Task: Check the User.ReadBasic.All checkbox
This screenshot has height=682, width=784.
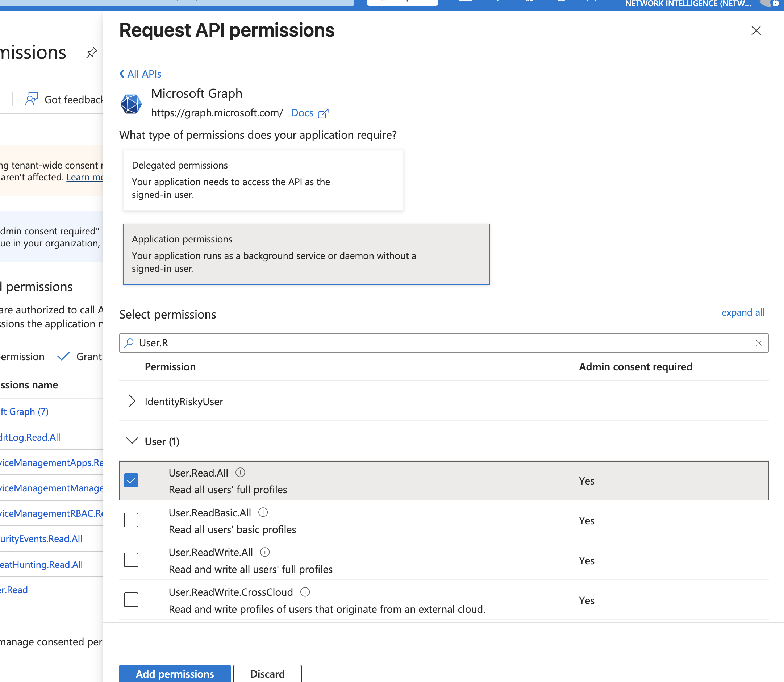Action: (x=131, y=520)
